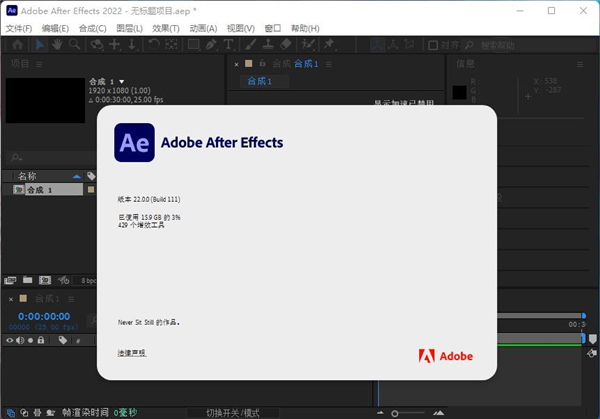This screenshot has height=419, width=600.
Task: Select the Selection arrow tool
Action: click(x=39, y=45)
